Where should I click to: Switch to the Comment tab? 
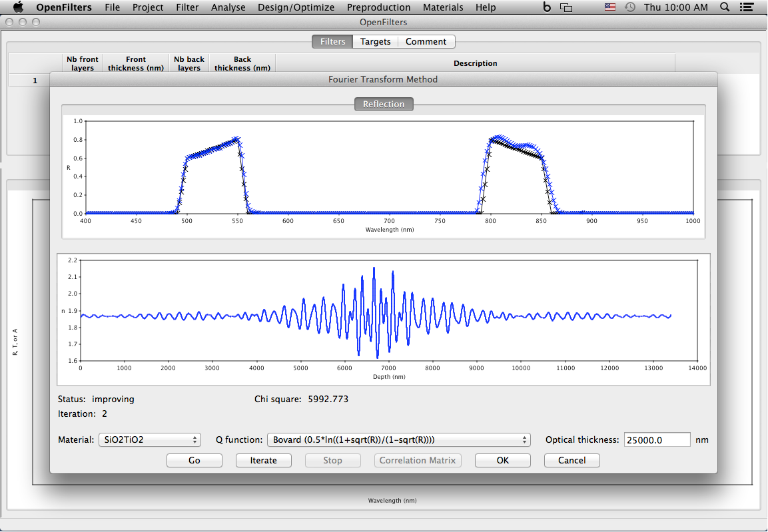pyautogui.click(x=426, y=41)
